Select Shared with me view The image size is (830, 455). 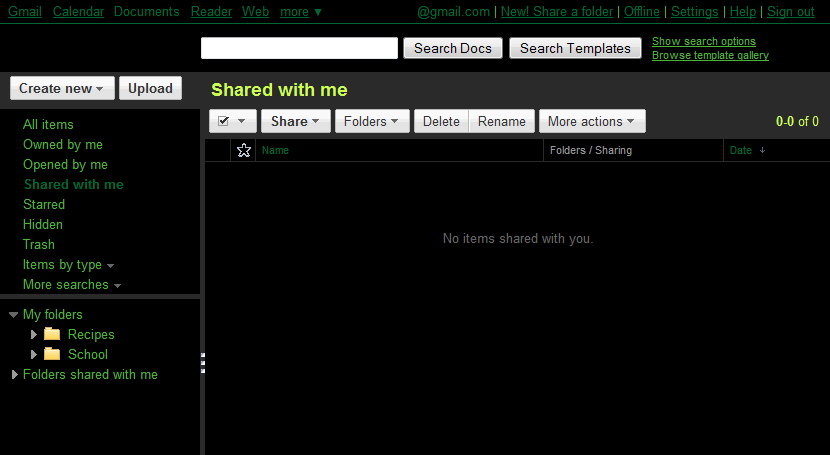coord(74,185)
